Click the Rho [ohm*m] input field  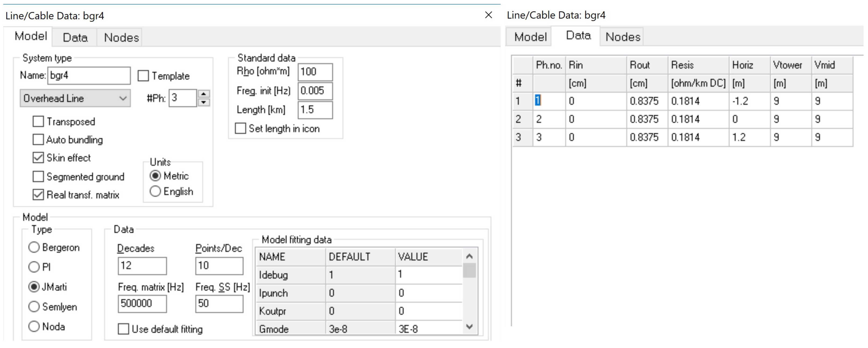coord(315,72)
